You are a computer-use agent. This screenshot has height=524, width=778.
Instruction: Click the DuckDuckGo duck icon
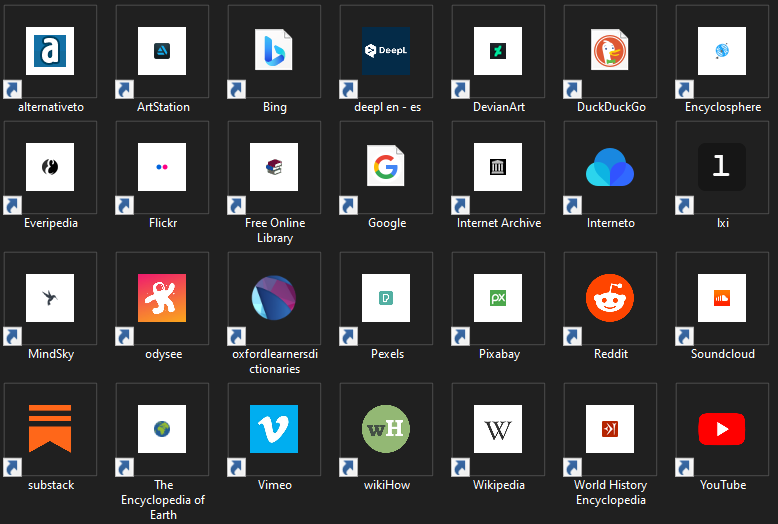click(610, 50)
